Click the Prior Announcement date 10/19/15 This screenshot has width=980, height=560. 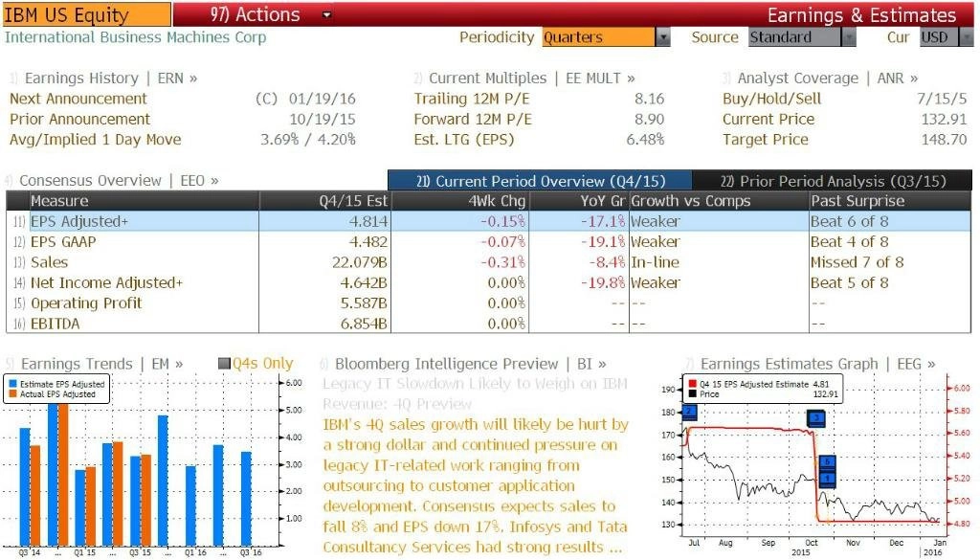coord(322,120)
